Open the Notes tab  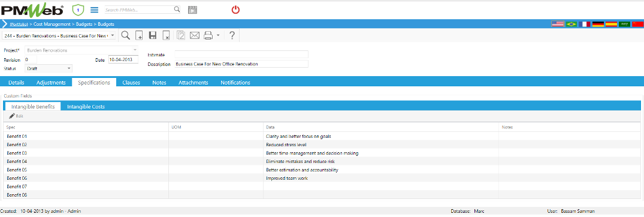[x=159, y=83]
